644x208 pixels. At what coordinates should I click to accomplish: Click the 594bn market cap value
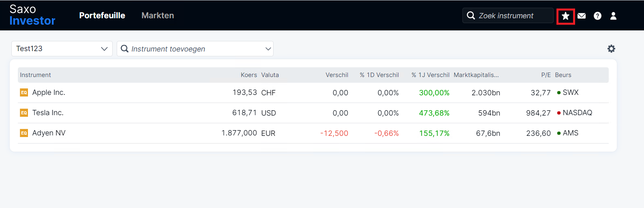click(x=489, y=113)
